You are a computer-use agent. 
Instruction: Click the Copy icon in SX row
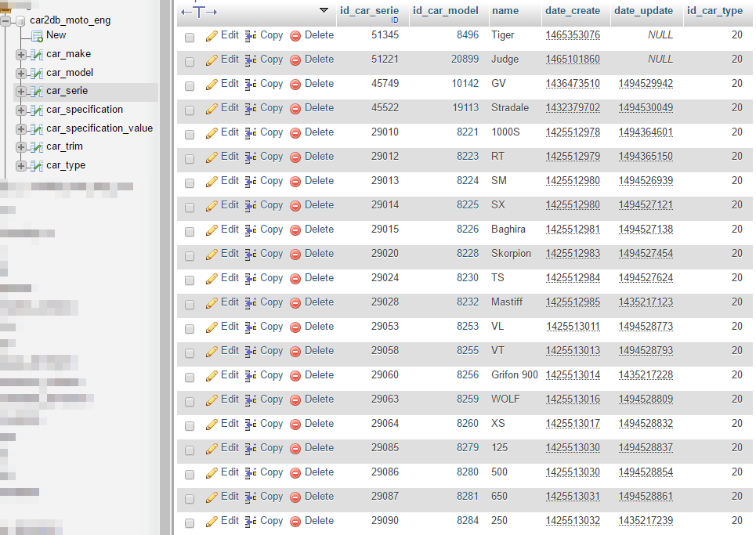(x=250, y=205)
